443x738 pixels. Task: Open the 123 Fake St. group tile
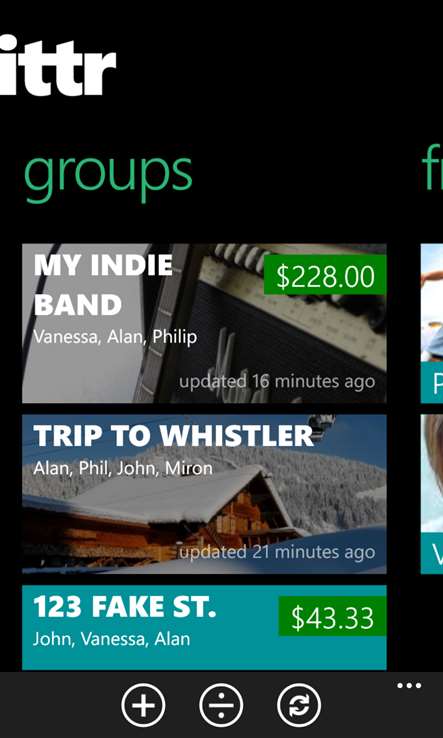click(x=204, y=627)
